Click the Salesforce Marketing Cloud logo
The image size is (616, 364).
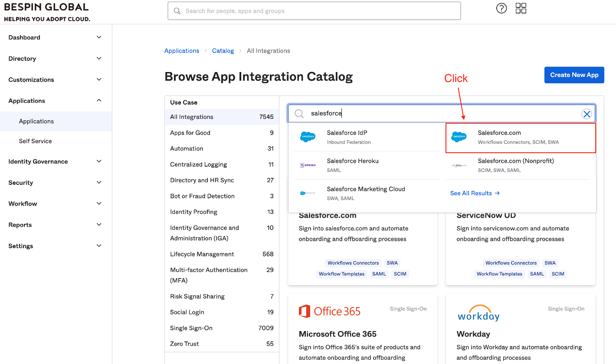[308, 193]
